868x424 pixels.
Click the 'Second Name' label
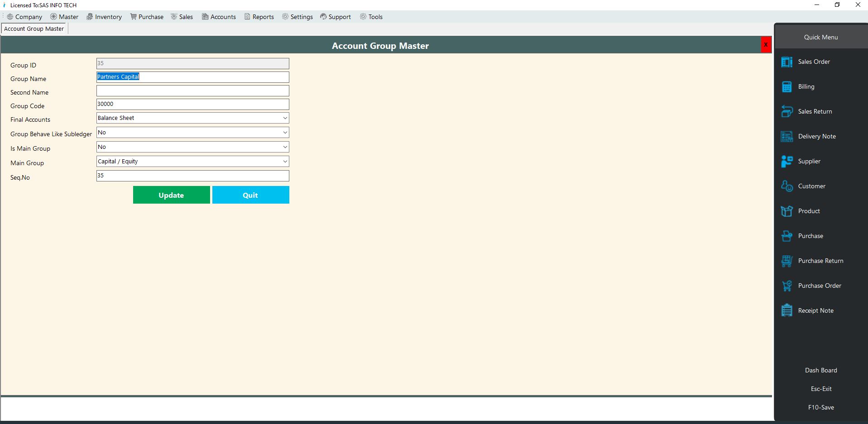coord(29,92)
